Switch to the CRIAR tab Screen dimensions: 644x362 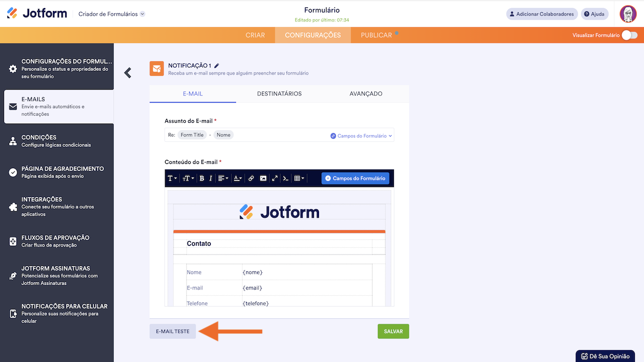coord(255,35)
